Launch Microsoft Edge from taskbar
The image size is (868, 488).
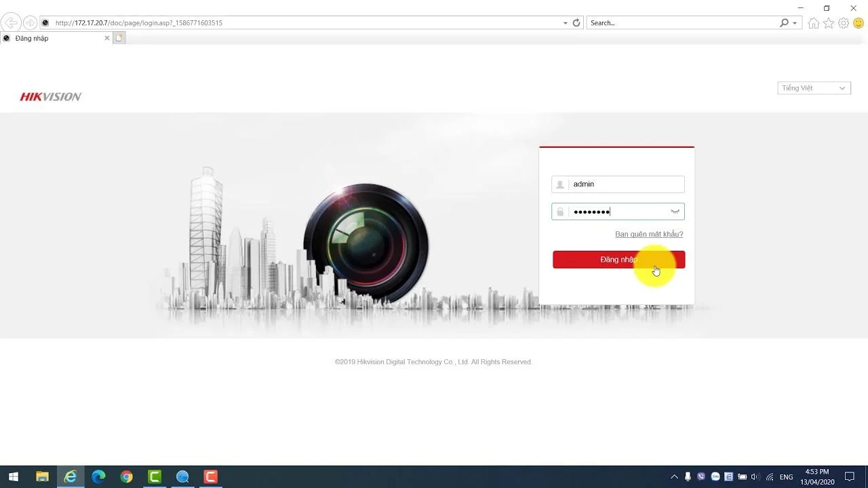click(98, 477)
